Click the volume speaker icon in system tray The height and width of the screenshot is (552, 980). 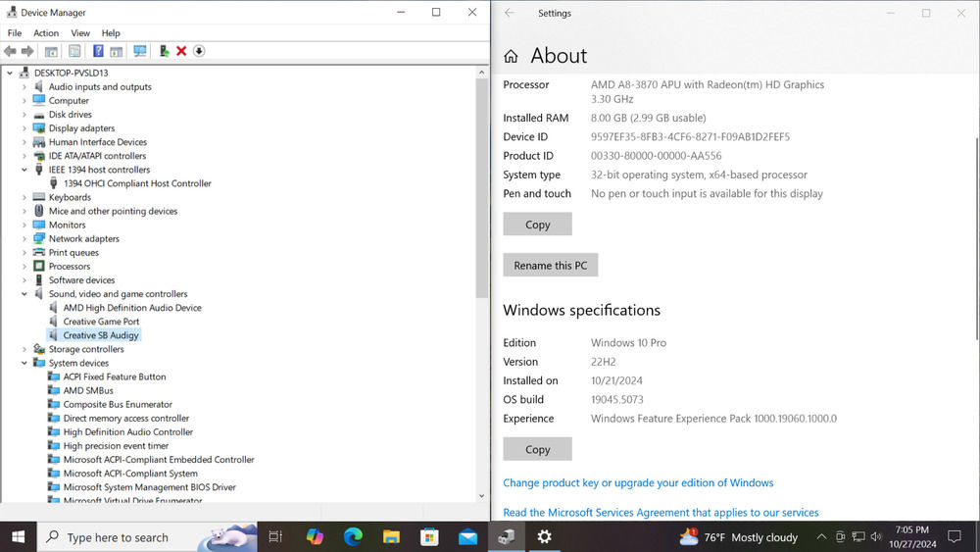coord(876,537)
